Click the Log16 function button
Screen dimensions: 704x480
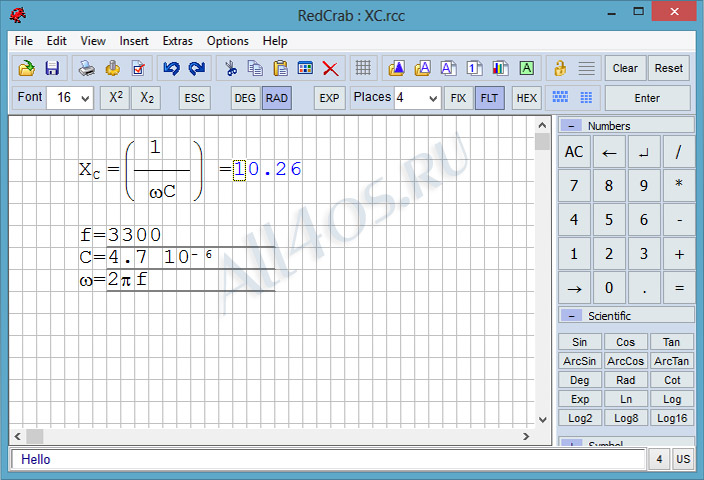coord(671,418)
